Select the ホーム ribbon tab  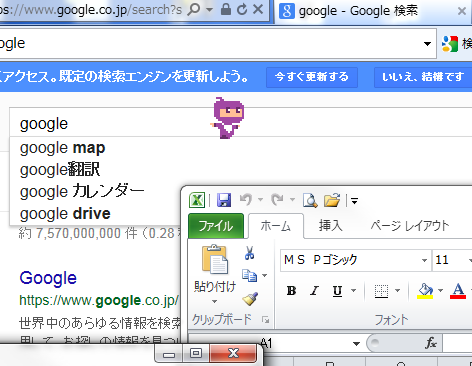(x=276, y=226)
